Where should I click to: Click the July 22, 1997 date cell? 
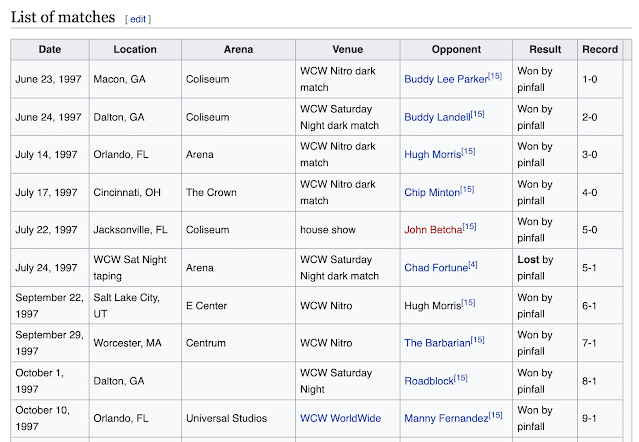click(x=50, y=230)
